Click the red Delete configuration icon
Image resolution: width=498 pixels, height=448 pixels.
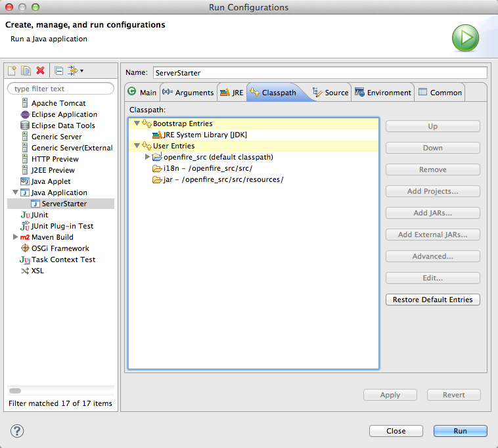point(40,70)
